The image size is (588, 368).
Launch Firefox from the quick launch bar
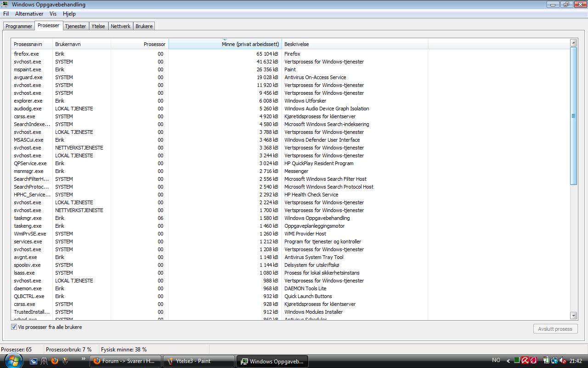(x=55, y=361)
